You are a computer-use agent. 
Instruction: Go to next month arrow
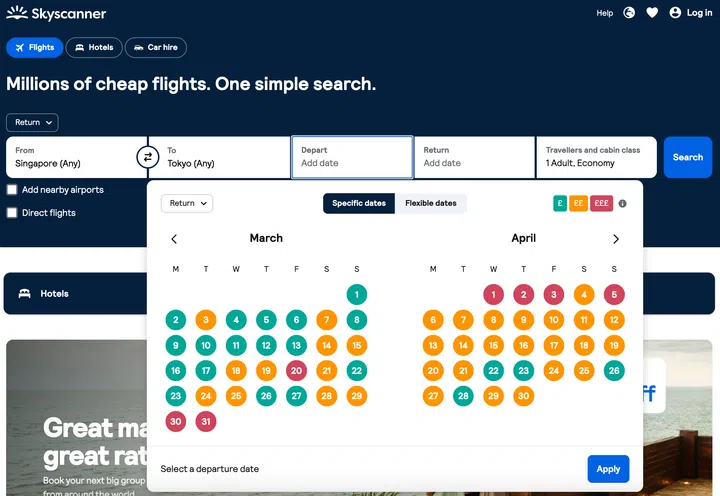click(615, 239)
